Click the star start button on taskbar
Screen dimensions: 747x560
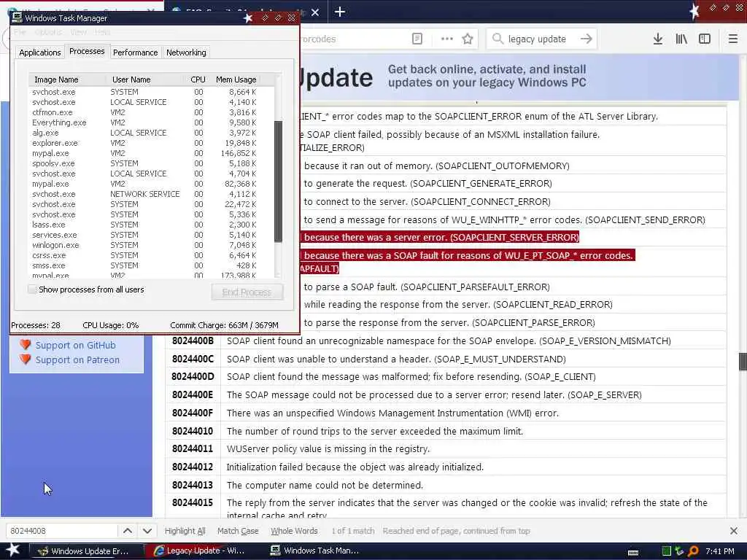[13, 550]
